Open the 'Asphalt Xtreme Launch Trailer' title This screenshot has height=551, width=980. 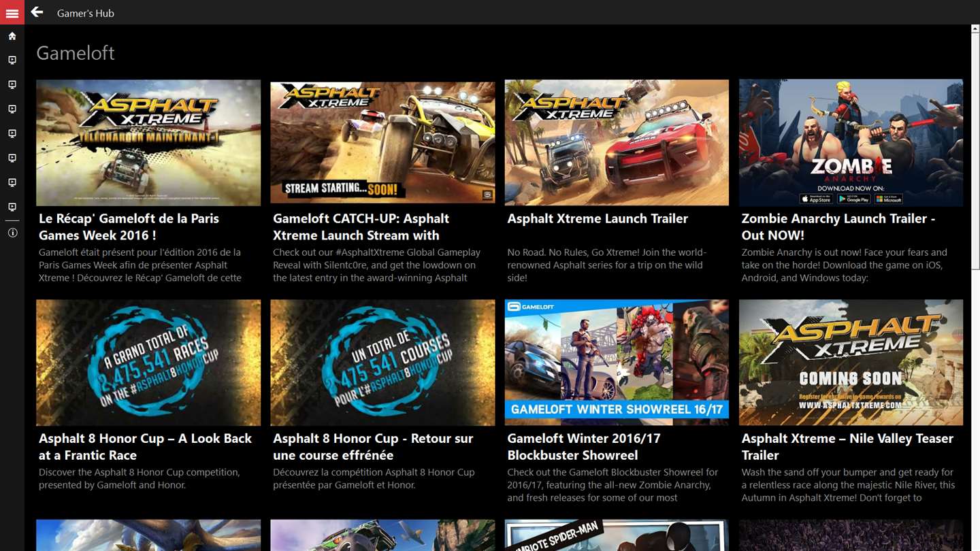coord(598,218)
